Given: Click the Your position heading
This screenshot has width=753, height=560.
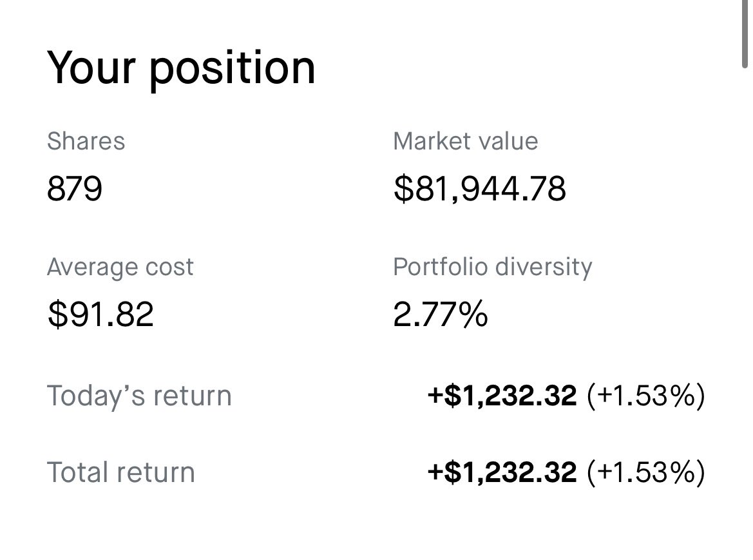Looking at the screenshot, I should pyautogui.click(x=181, y=69).
